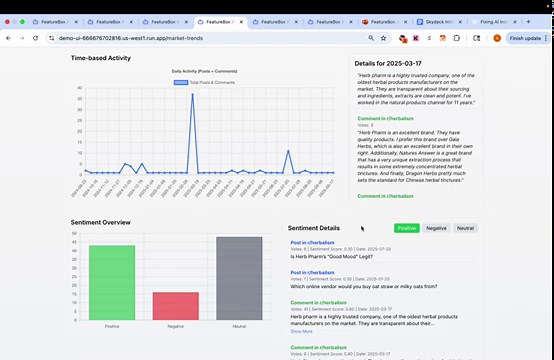
Task: Open the S extension icon
Action: (x=429, y=38)
